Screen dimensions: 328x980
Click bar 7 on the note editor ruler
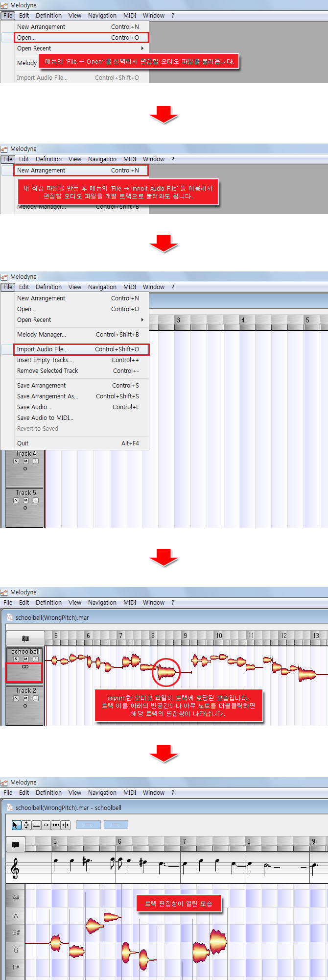pos(184,841)
